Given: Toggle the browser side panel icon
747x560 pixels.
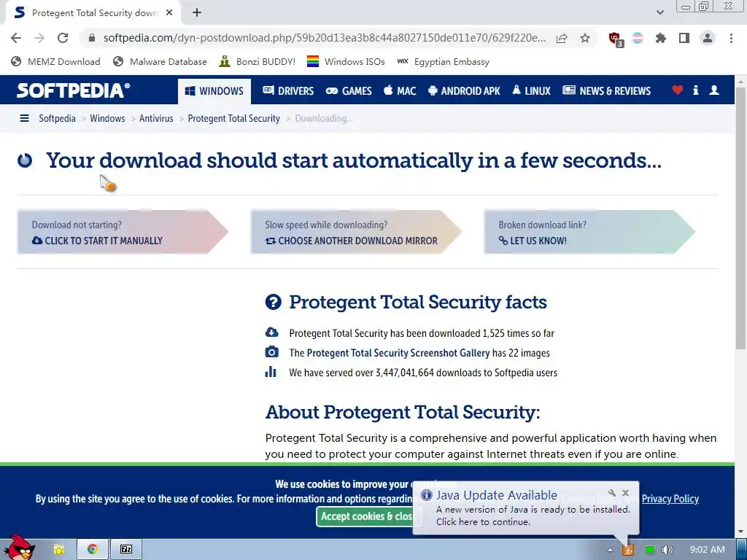Looking at the screenshot, I should tap(684, 38).
